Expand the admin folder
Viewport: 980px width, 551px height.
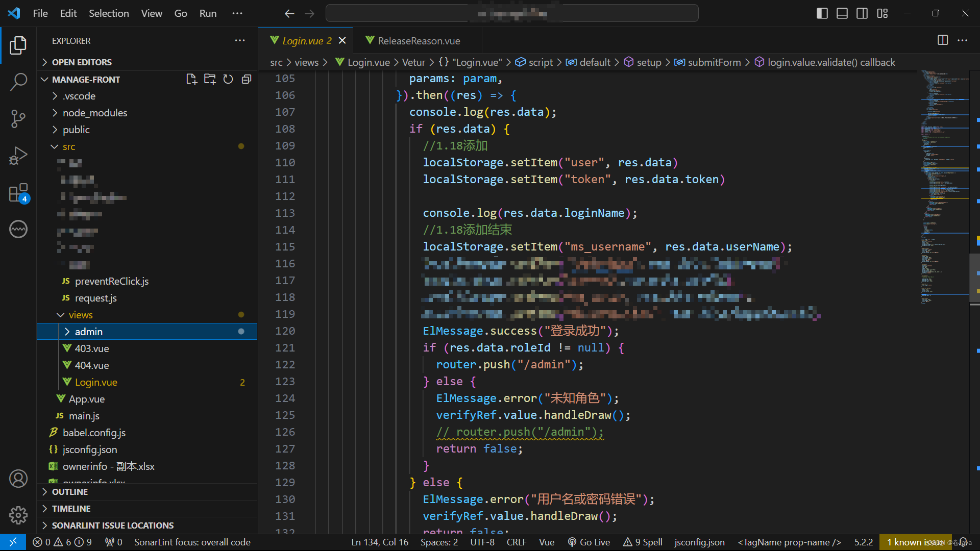pos(89,332)
